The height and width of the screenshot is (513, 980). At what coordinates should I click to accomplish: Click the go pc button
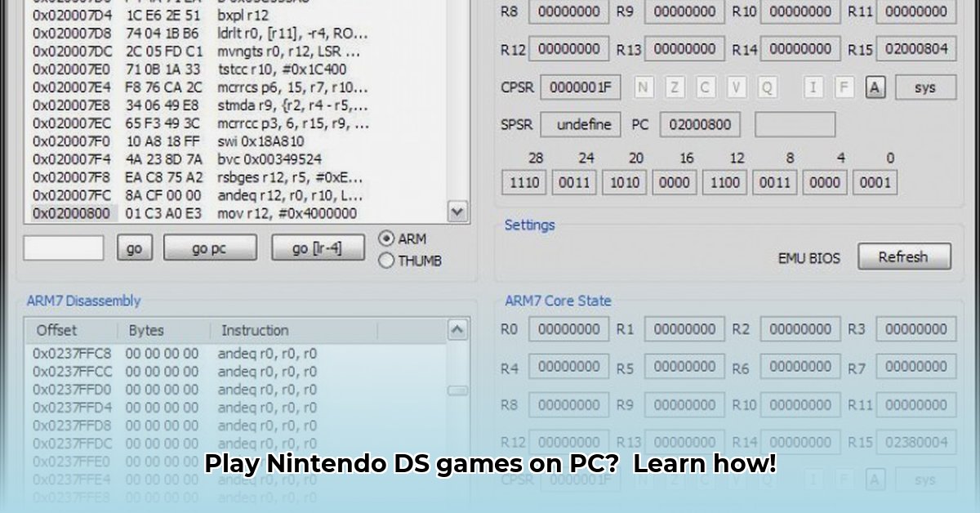point(209,248)
